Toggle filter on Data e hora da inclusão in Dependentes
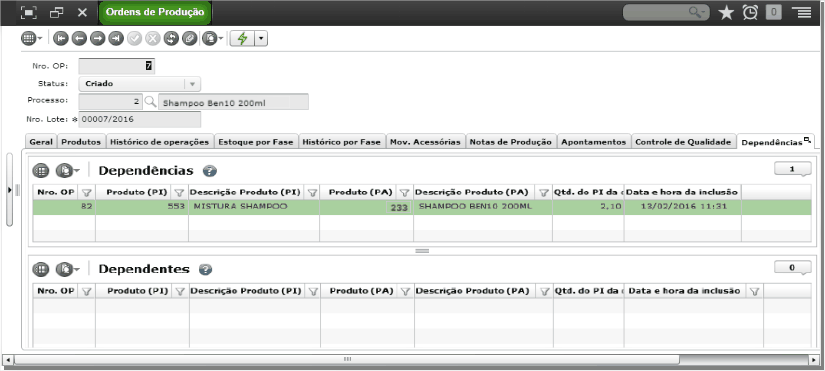 click(x=754, y=292)
